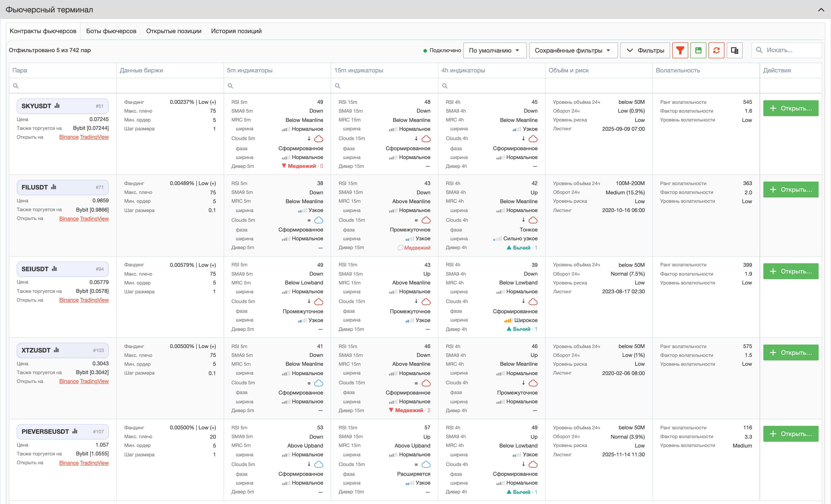This screenshot has height=504, width=831.
Task: Open Binance link for SEIUSDT
Action: pyautogui.click(x=69, y=300)
